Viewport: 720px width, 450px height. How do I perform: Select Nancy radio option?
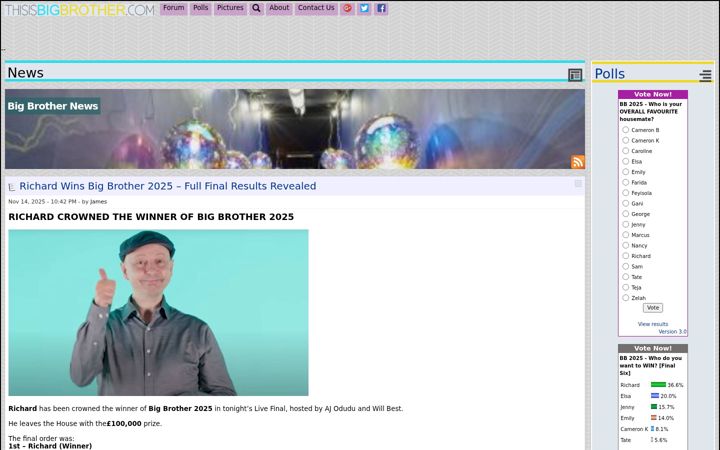[625, 245]
